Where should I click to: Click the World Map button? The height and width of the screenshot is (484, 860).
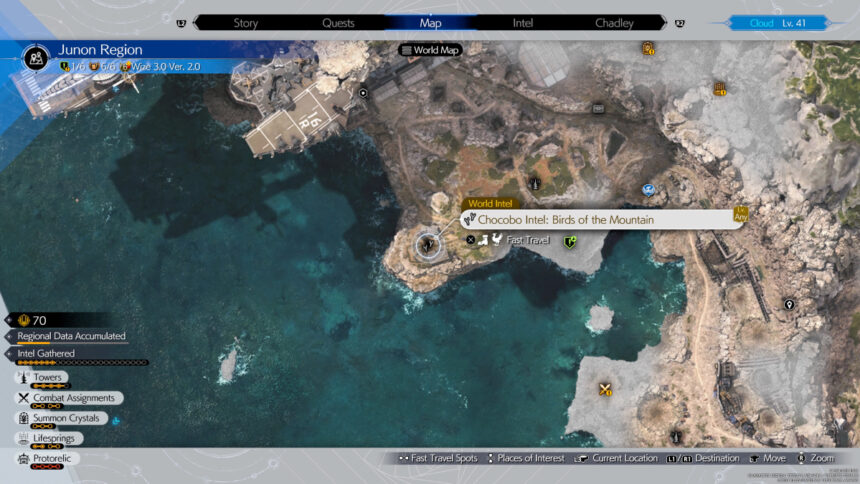431,50
